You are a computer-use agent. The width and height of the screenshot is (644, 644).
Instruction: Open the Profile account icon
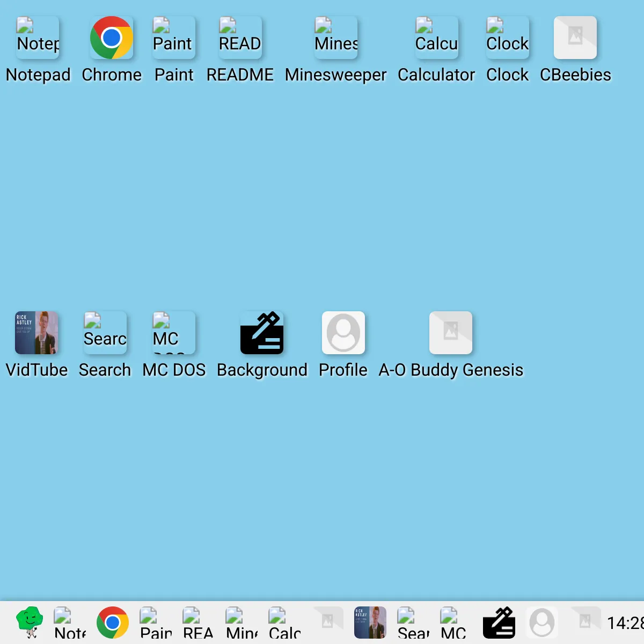click(x=343, y=332)
